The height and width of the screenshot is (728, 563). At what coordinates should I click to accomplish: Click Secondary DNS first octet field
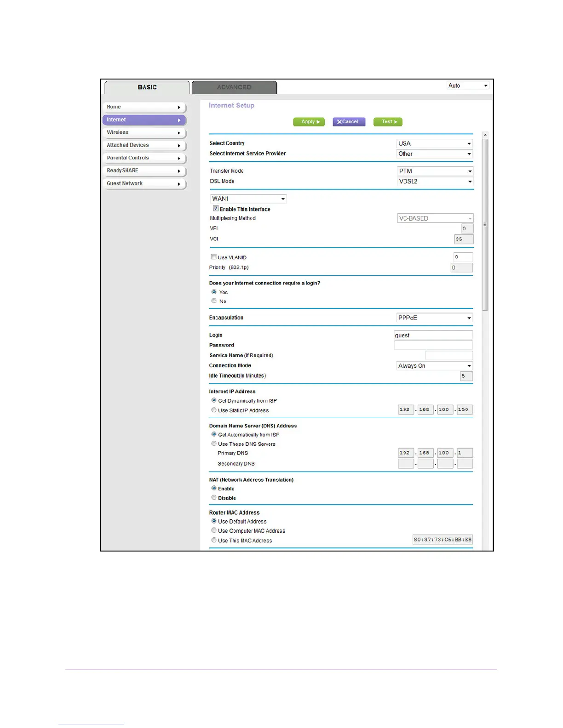click(x=406, y=464)
